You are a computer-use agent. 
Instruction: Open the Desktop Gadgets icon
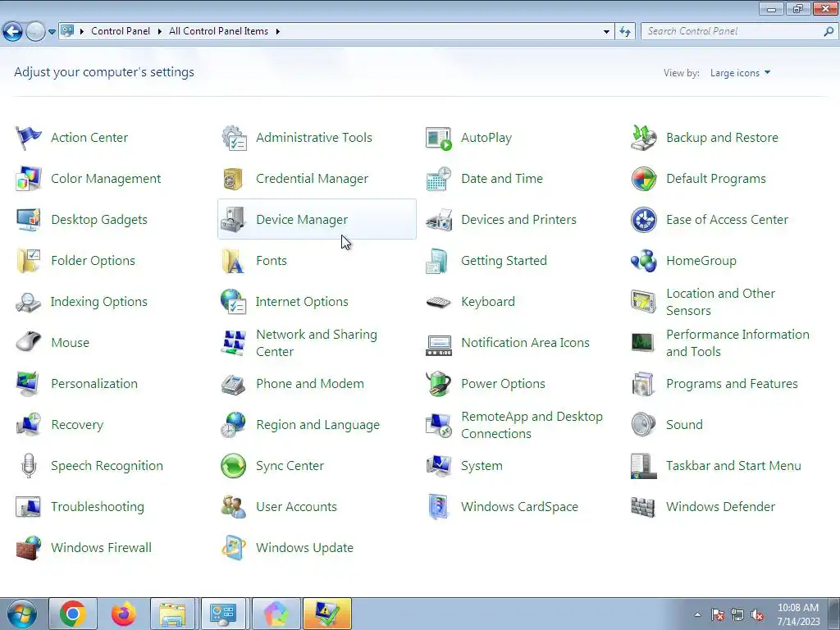pos(28,220)
